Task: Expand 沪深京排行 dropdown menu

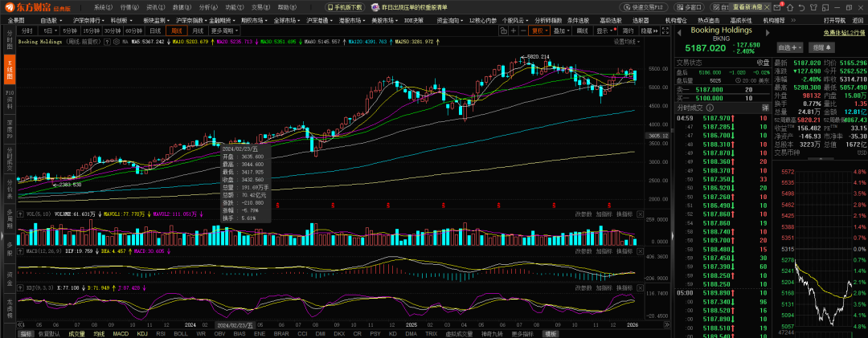Action: [x=89, y=20]
